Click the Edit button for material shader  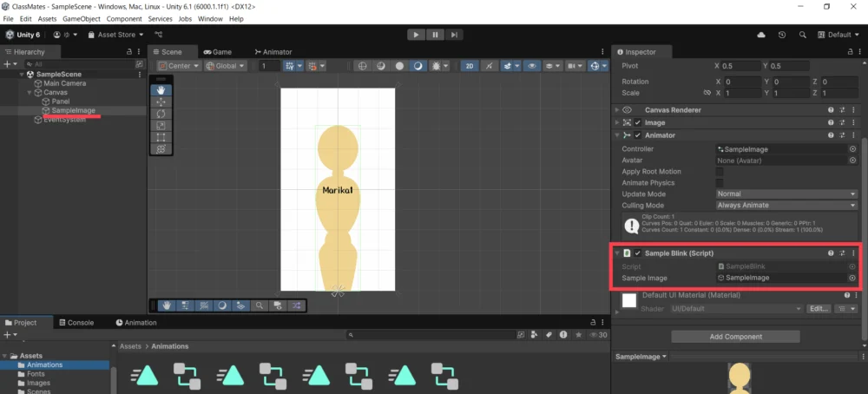pos(817,309)
